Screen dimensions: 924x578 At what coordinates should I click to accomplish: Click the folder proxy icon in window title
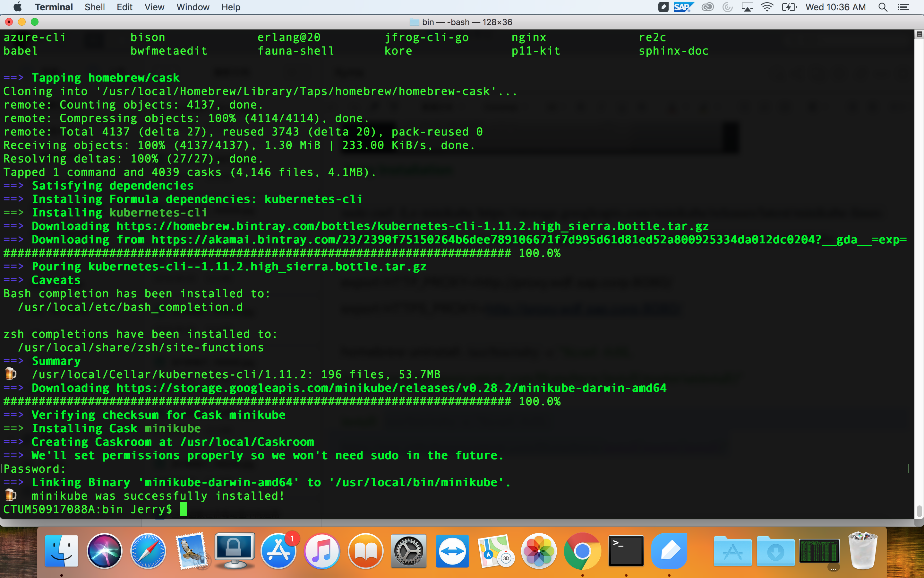point(414,22)
